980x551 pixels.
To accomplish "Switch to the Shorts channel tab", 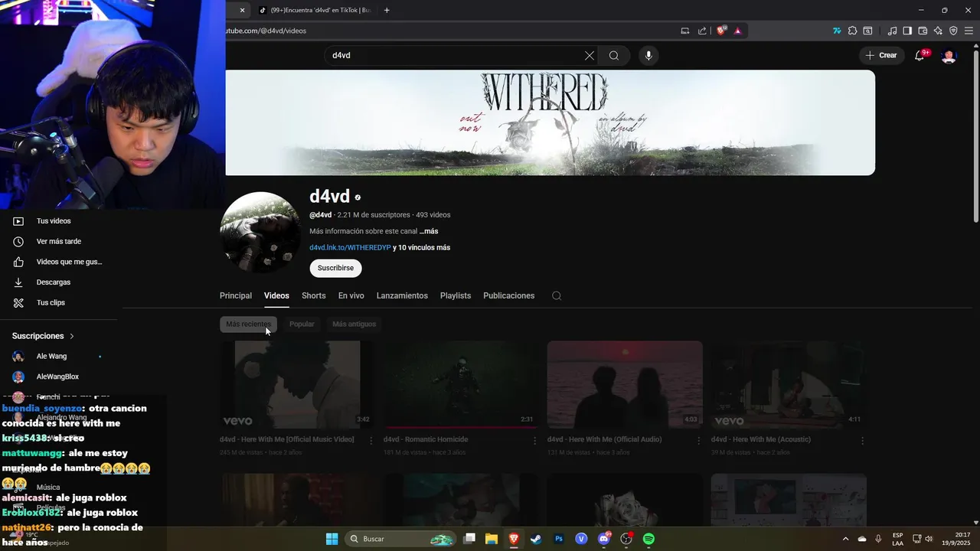I will (x=314, y=295).
